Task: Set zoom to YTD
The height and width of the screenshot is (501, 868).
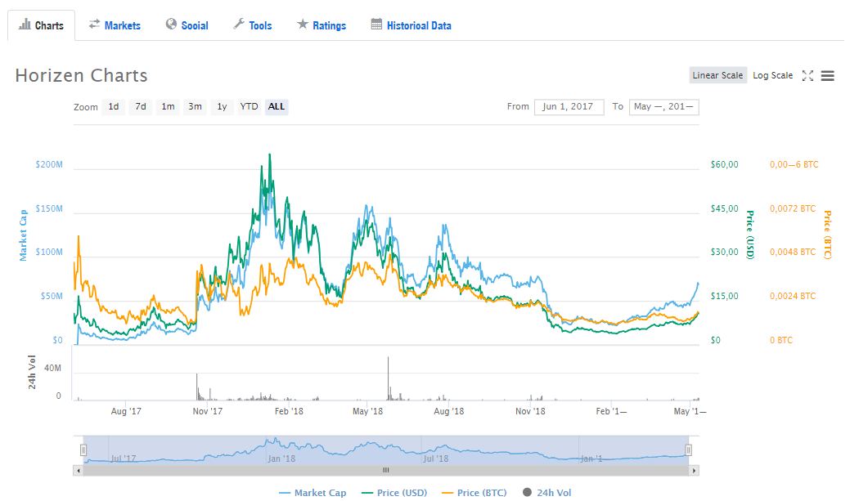Action: pyautogui.click(x=249, y=107)
